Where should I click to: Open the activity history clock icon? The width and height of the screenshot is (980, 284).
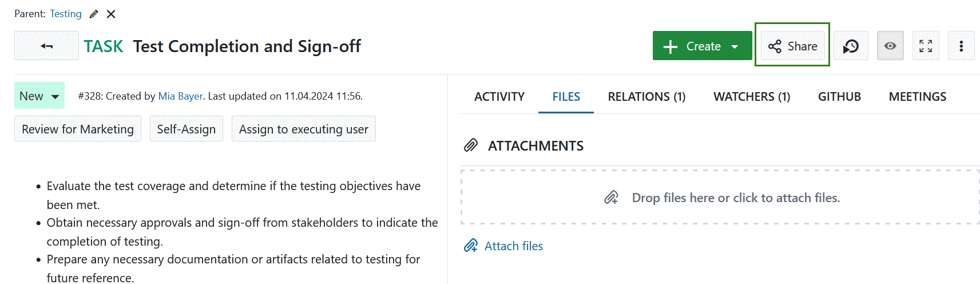point(851,46)
